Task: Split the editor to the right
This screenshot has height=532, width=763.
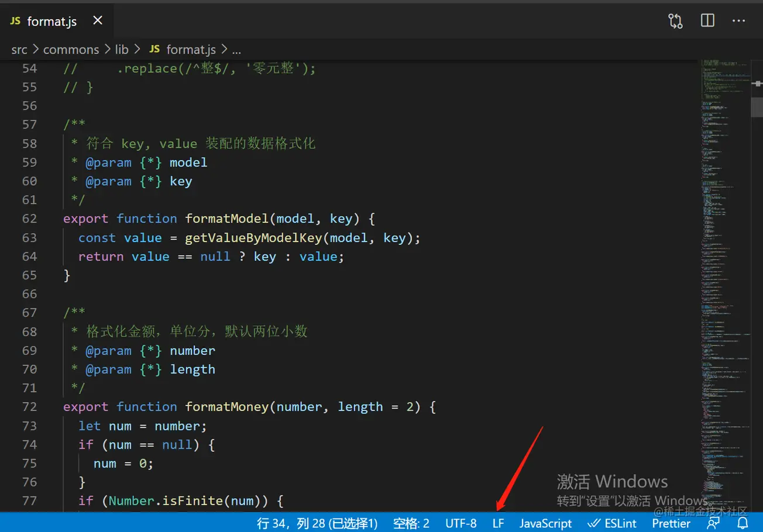Action: coord(707,21)
